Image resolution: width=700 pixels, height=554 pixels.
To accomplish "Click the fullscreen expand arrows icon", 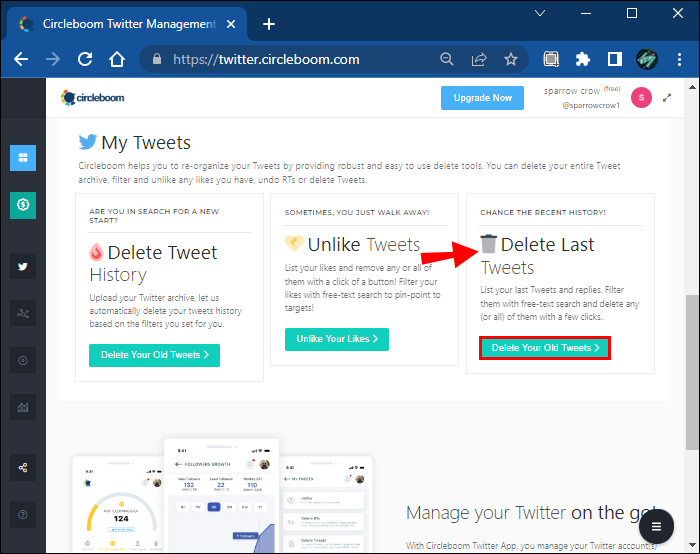I will (x=667, y=98).
